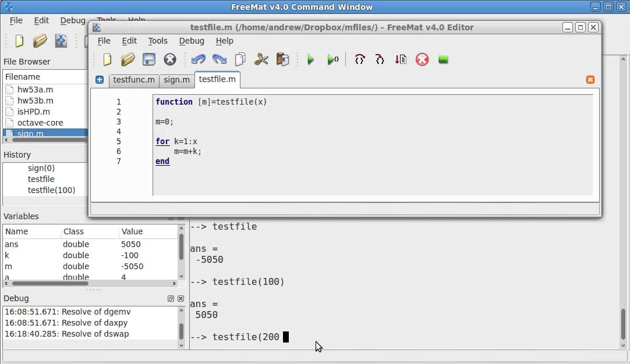This screenshot has width=630, height=364.
Task: Click the 'for' keyword on line 5
Action: 162,141
